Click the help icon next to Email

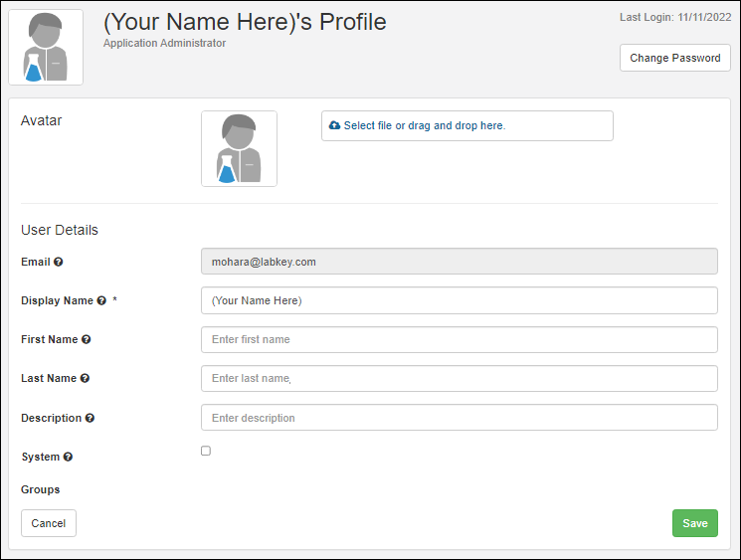59,262
